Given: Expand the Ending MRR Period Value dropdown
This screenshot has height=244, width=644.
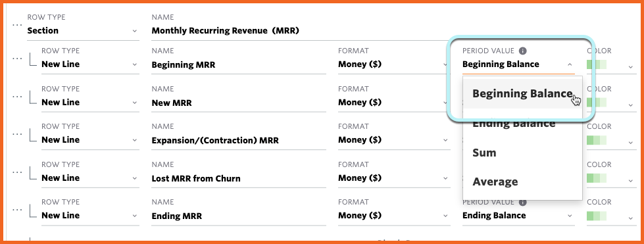Looking at the screenshot, I should (518, 216).
